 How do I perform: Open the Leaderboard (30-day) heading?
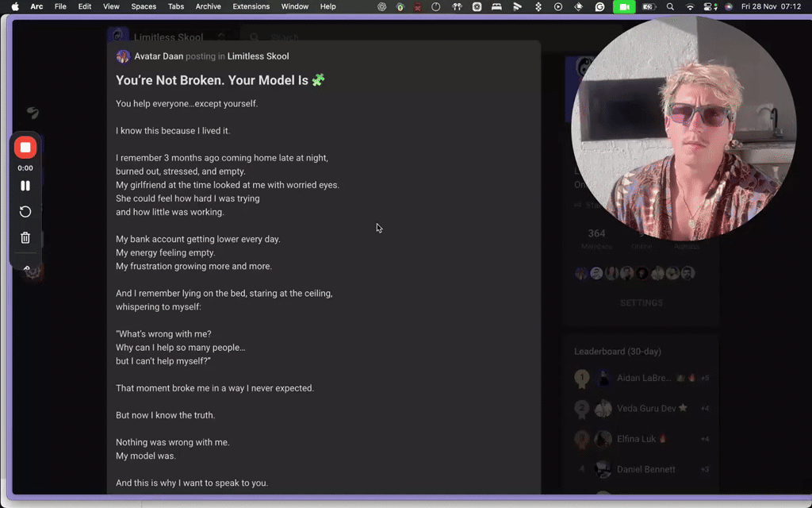617,352
